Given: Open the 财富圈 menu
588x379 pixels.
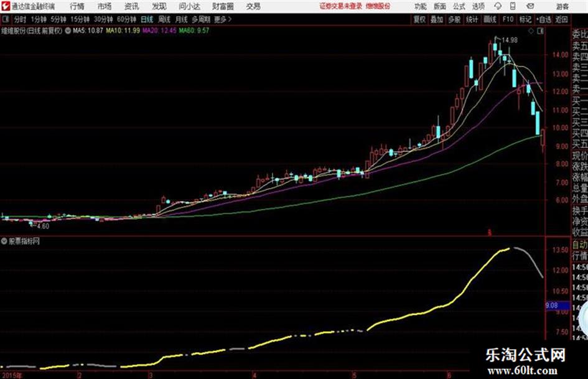Looking at the screenshot, I should (x=223, y=6).
